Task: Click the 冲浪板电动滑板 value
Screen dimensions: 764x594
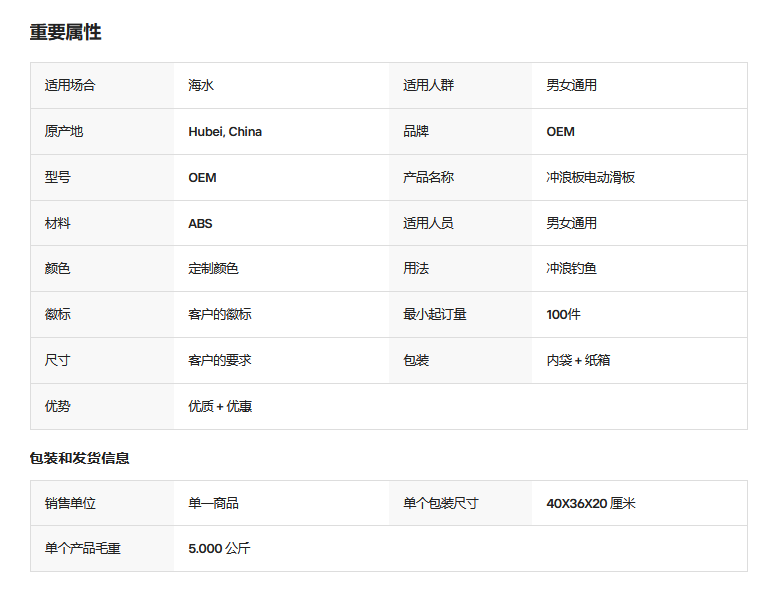Action: 591,177
